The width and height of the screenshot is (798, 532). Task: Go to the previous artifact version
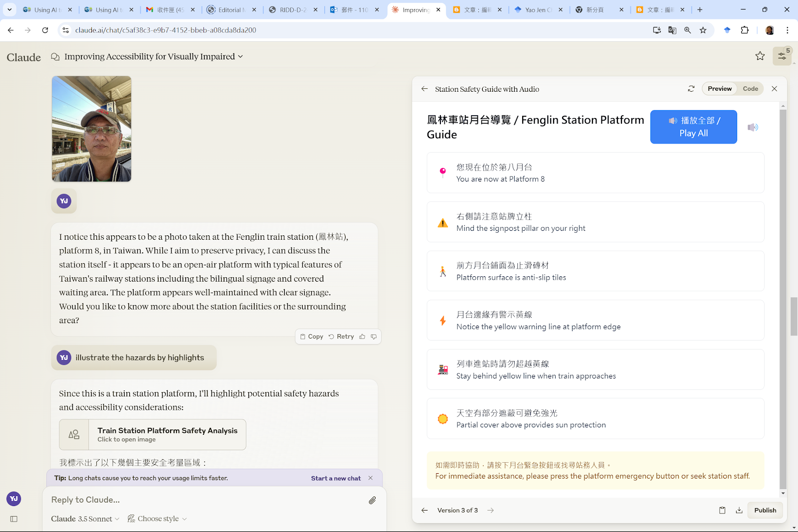tap(424, 510)
